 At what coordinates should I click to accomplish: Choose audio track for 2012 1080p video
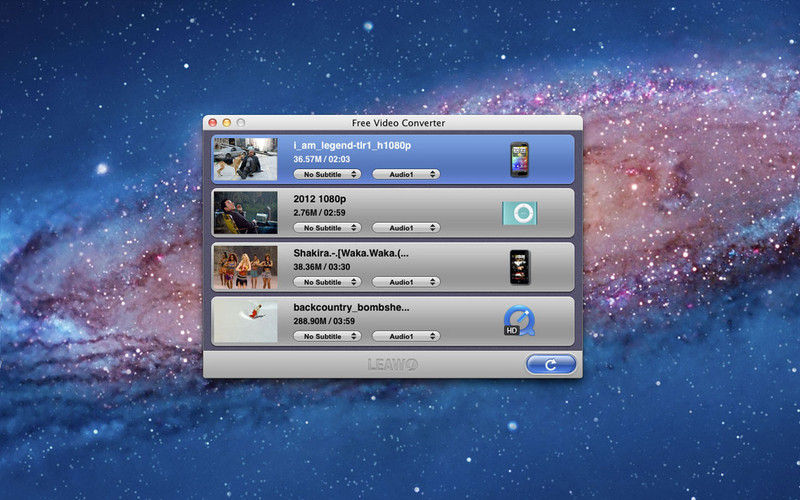[406, 228]
